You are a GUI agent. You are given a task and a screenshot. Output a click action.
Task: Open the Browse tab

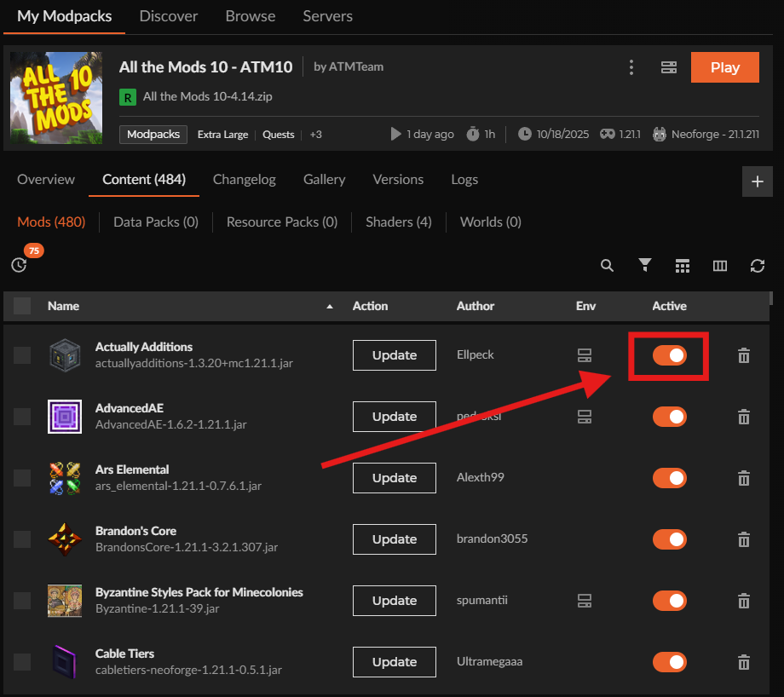tap(250, 16)
